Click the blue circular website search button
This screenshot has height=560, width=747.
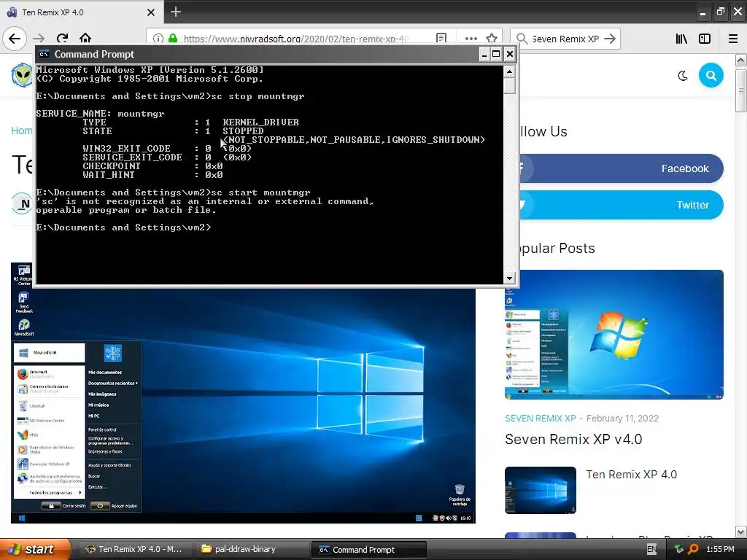click(x=711, y=75)
